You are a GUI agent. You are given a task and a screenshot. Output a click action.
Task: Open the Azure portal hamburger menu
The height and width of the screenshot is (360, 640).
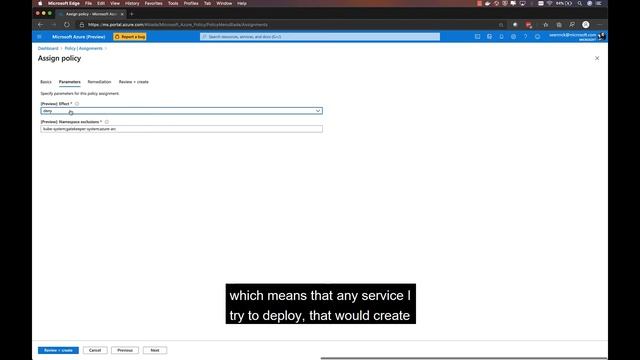point(39,37)
